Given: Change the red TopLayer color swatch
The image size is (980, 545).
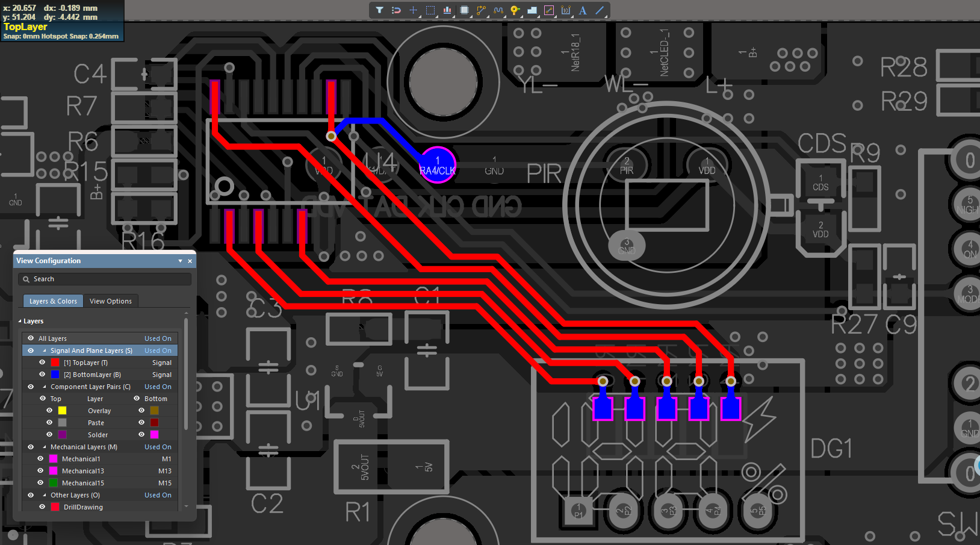Looking at the screenshot, I should [55, 363].
